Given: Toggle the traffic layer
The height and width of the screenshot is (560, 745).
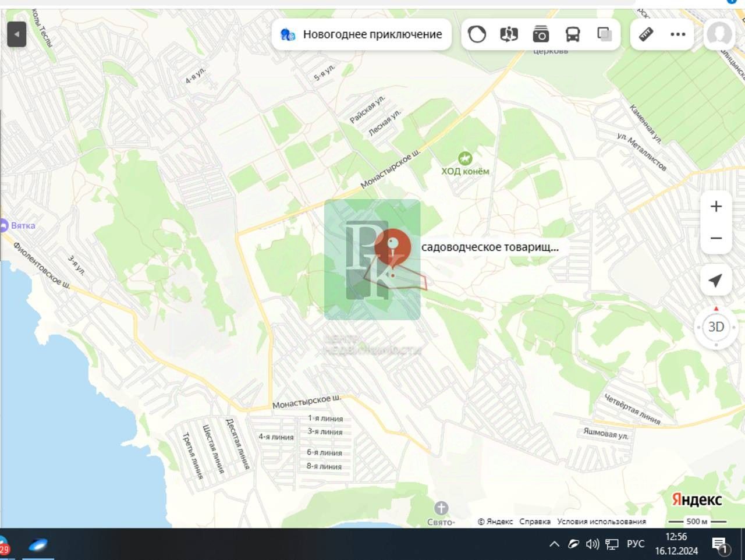Looking at the screenshot, I should (x=477, y=34).
